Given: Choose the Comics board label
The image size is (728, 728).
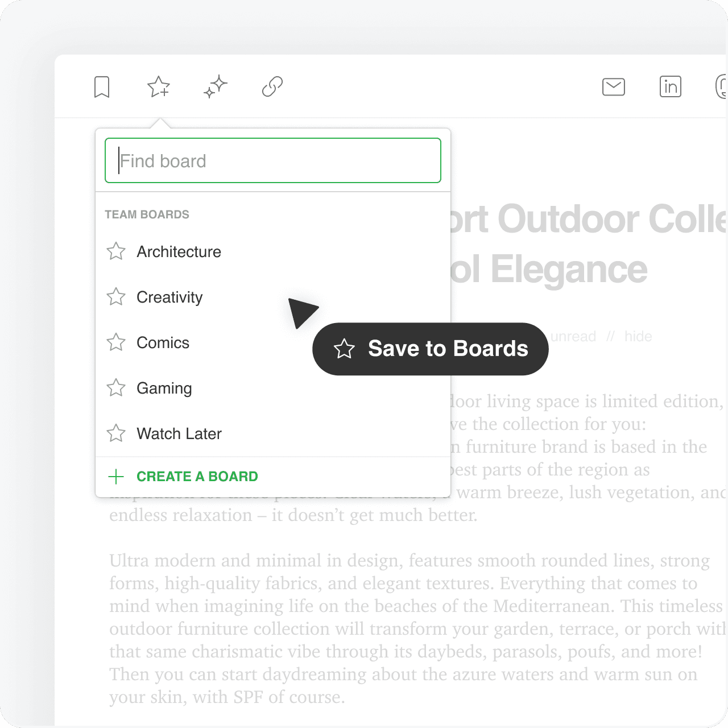Looking at the screenshot, I should click(x=163, y=342).
